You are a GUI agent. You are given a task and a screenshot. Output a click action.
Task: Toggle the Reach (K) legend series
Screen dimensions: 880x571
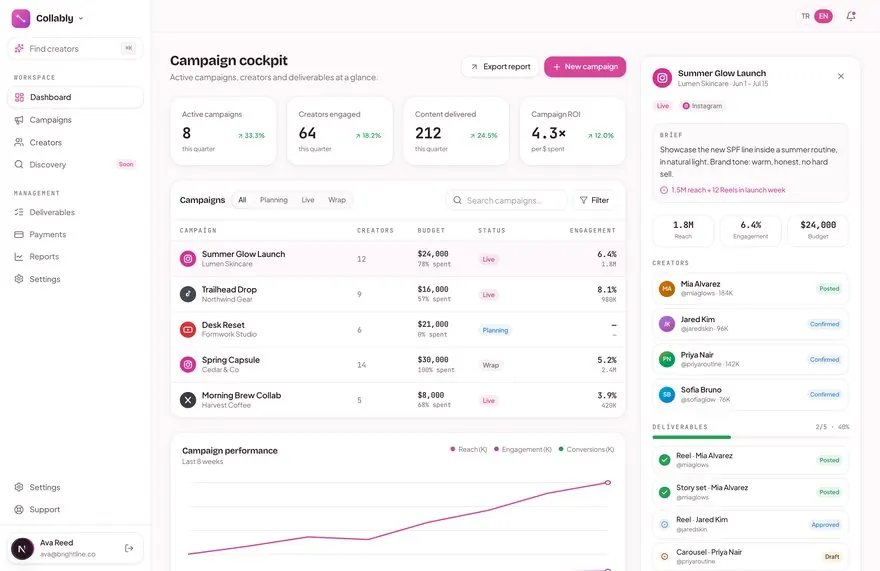pyautogui.click(x=469, y=450)
